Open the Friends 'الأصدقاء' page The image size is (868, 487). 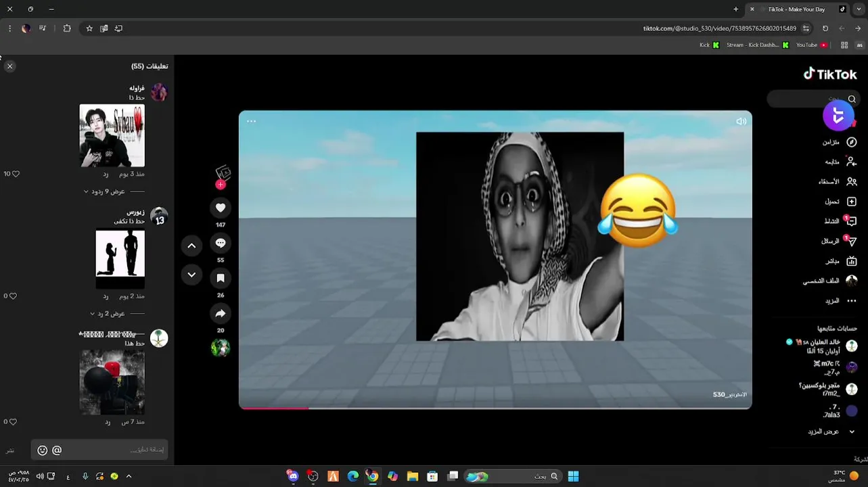[x=838, y=182]
